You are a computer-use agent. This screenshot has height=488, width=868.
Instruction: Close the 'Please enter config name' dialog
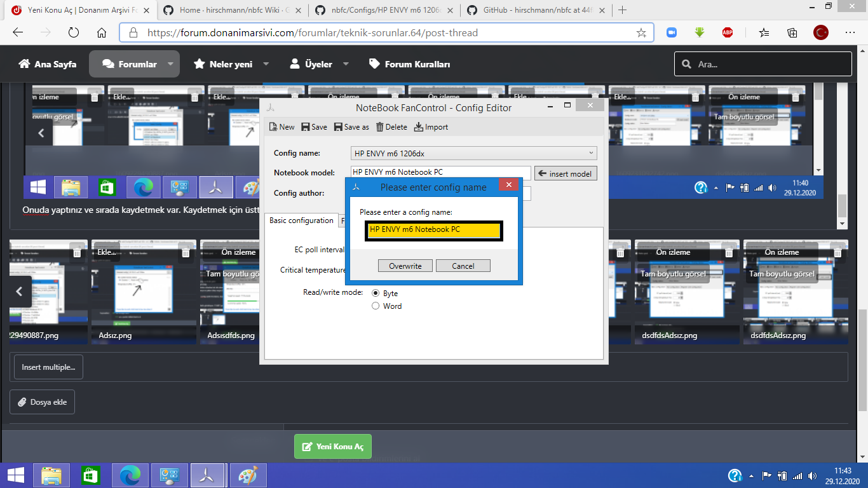(x=509, y=186)
